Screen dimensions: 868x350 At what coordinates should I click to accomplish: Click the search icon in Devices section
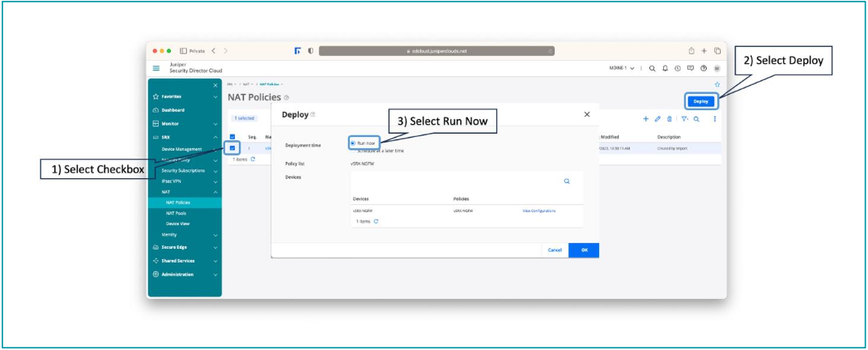click(566, 181)
